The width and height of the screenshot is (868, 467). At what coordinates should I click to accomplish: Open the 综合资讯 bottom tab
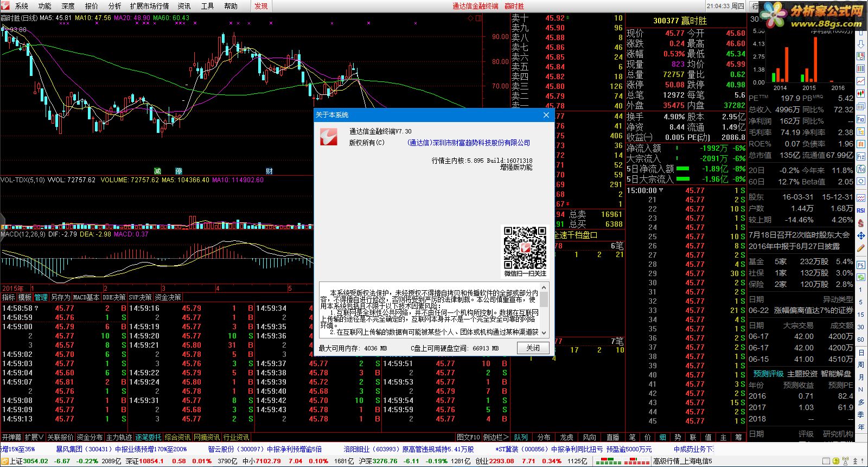point(177,437)
